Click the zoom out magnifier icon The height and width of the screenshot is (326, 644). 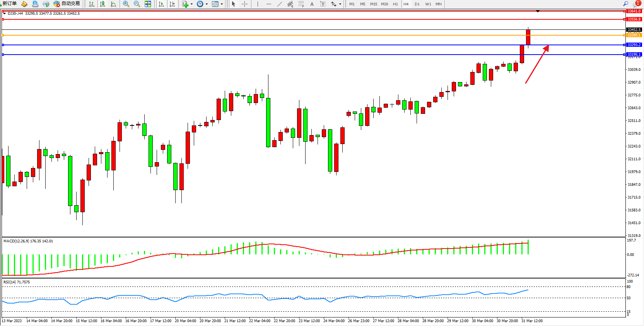point(137,4)
